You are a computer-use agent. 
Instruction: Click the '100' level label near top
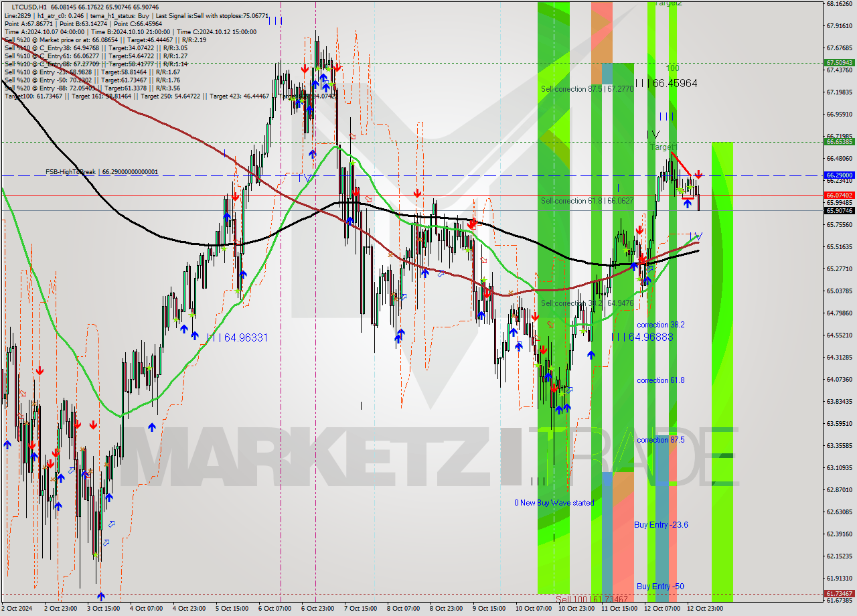pyautogui.click(x=672, y=68)
